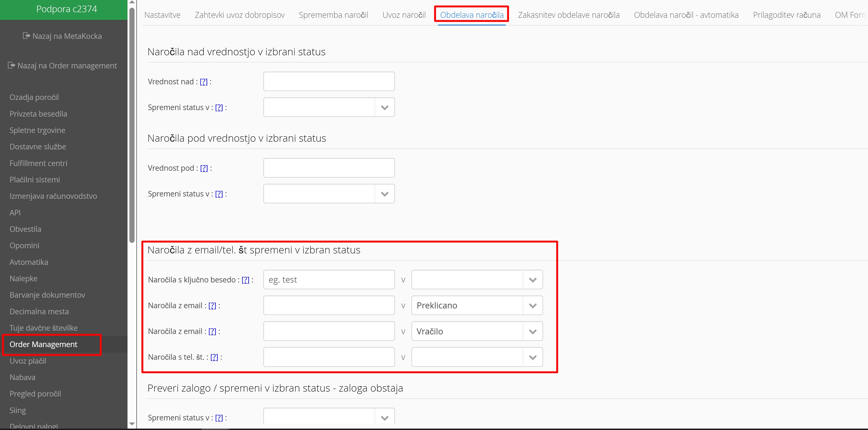Click sidebar scrollbar down arrow

point(132,424)
